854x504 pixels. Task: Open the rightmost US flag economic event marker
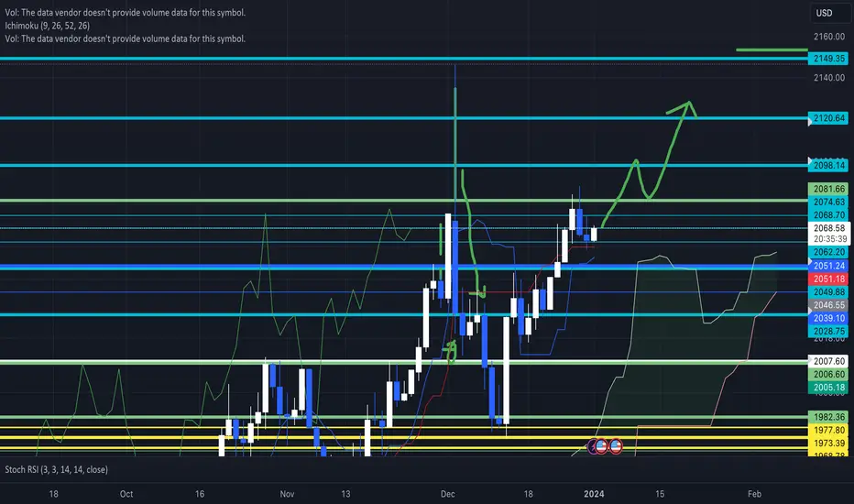click(x=616, y=446)
